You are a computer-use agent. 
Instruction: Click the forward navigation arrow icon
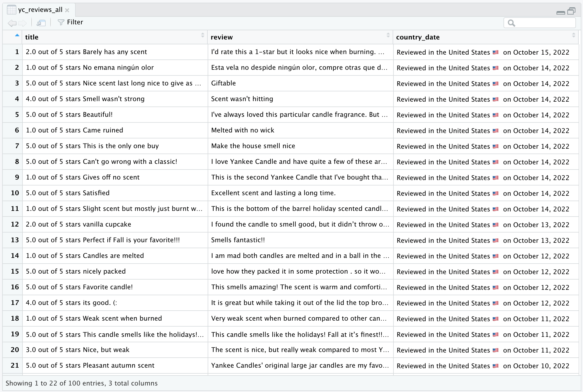(x=23, y=23)
